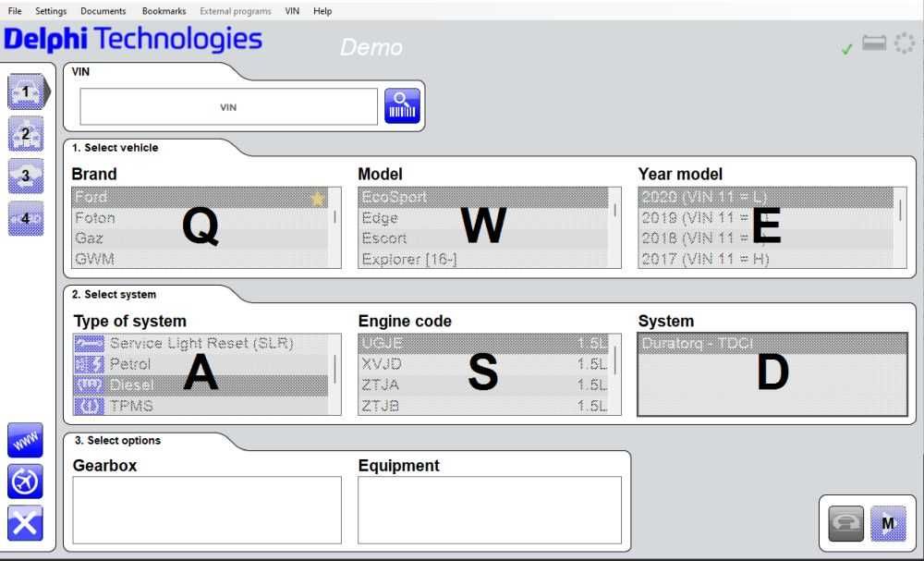Screen dimensions: 924x561
Task: Select Petrol system type
Action: [x=201, y=364]
